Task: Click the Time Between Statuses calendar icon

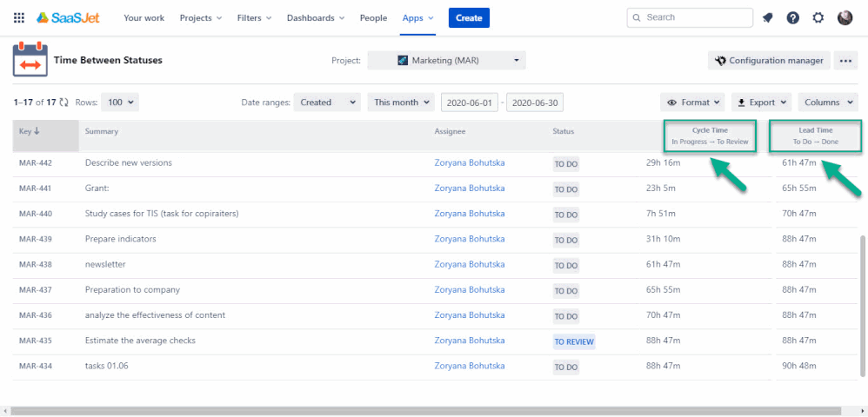Action: tap(30, 60)
